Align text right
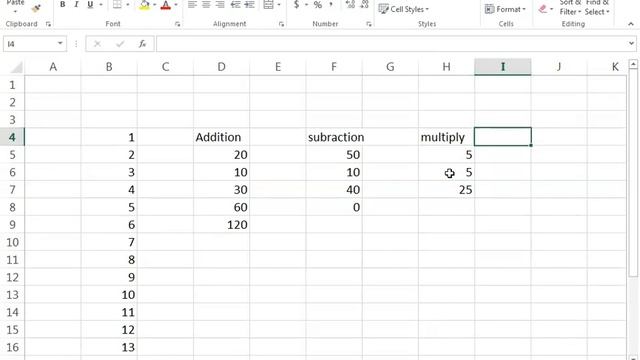640x360 pixels. (220, 5)
